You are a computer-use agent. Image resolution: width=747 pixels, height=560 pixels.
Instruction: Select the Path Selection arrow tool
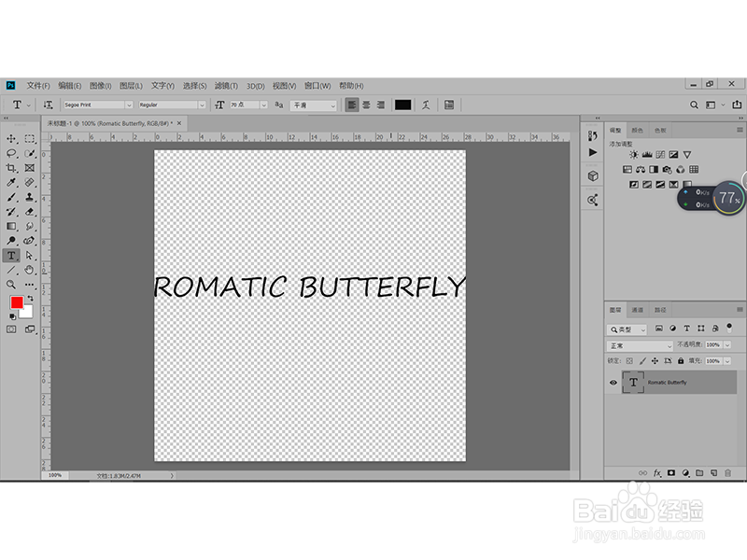click(x=30, y=256)
